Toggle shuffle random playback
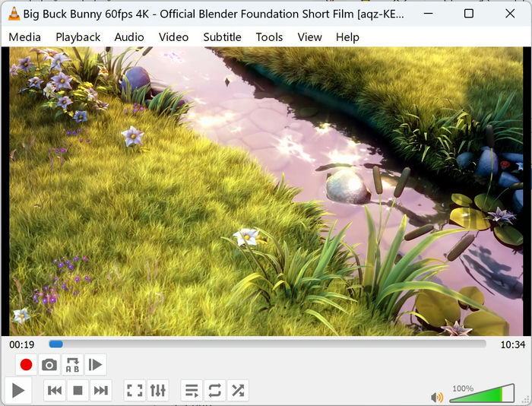Screen dimensions: 532x406 238,390
